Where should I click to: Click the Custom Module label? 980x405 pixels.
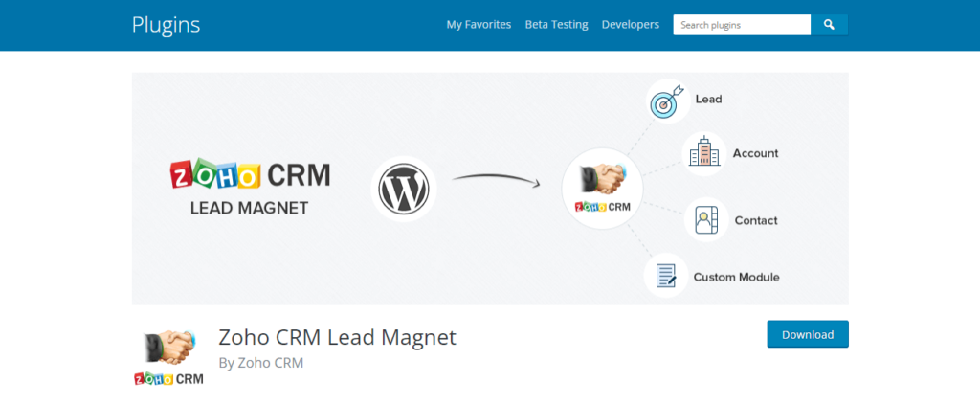736,277
